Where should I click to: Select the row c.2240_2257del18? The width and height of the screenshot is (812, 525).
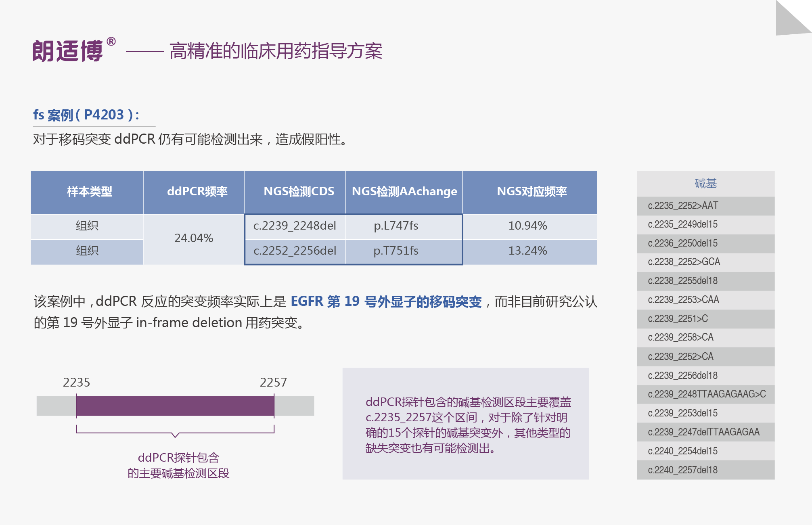(x=705, y=470)
